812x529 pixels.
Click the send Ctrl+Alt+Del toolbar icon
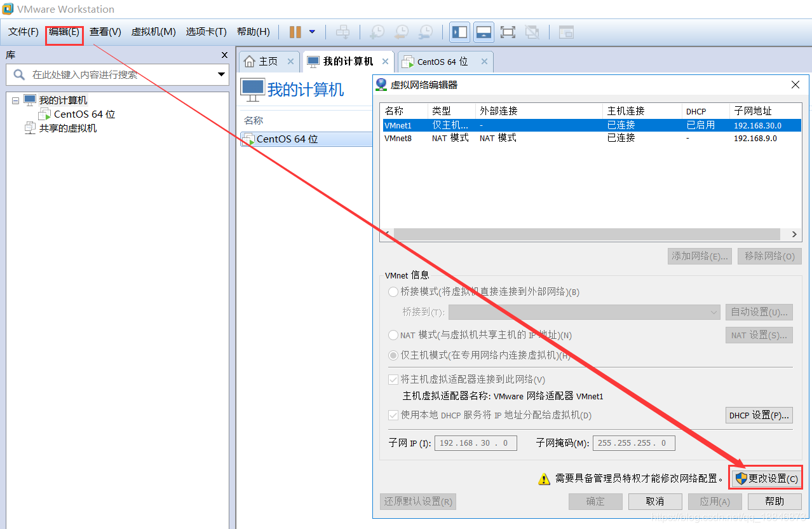click(x=342, y=32)
